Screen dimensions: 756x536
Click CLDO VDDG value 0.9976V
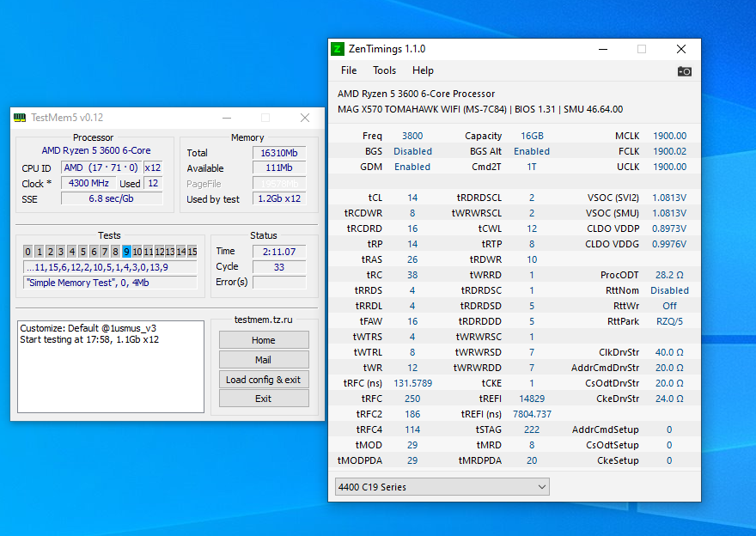(x=669, y=244)
